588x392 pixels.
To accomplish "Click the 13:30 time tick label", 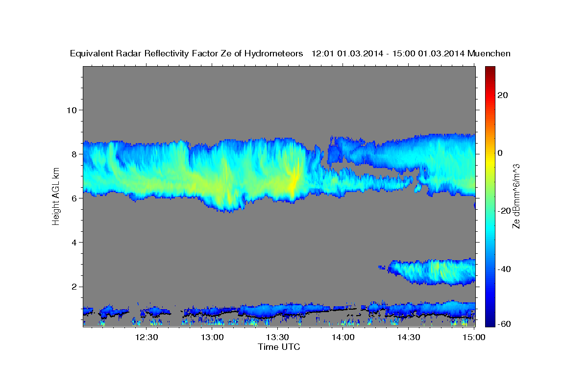I will [x=277, y=337].
